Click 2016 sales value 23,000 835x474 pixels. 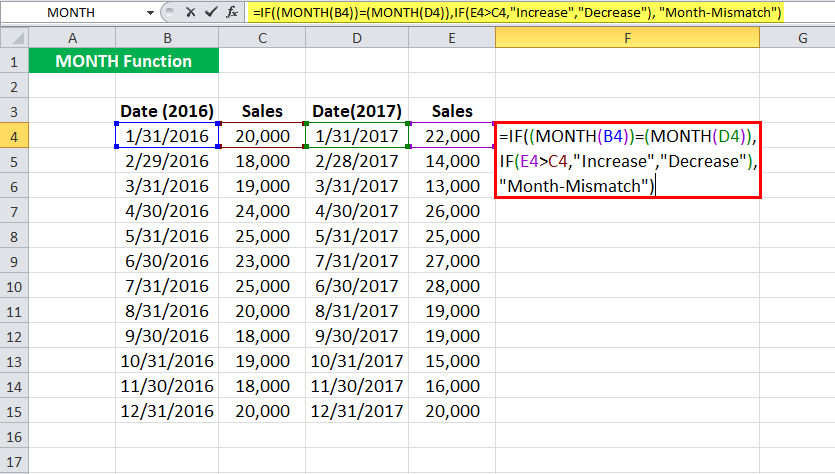point(262,261)
